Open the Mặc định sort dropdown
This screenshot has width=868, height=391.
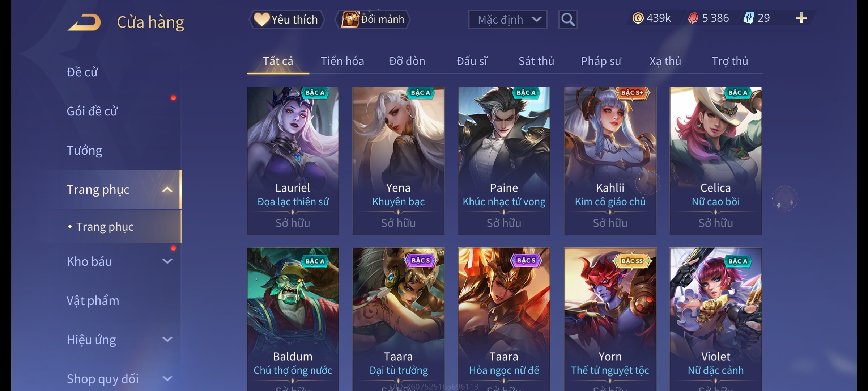pyautogui.click(x=507, y=20)
